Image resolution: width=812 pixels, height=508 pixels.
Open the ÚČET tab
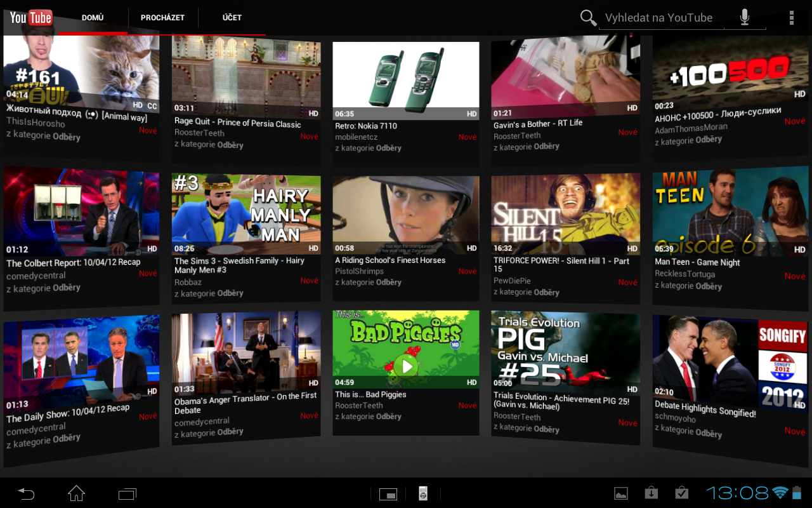[x=232, y=17]
